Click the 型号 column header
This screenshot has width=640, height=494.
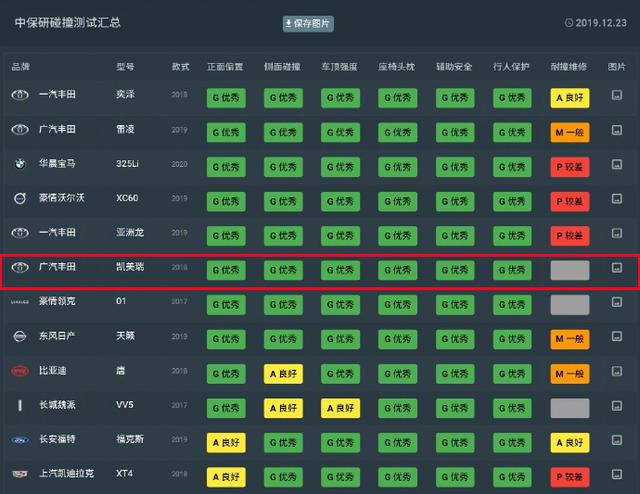(x=125, y=67)
